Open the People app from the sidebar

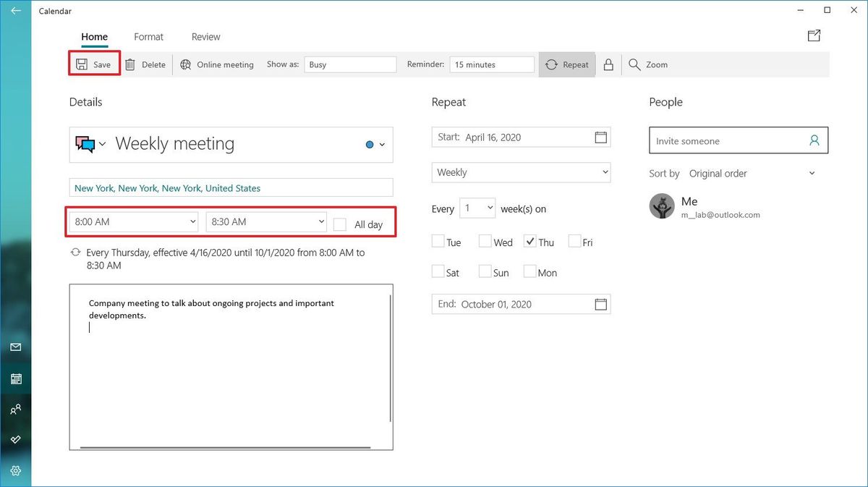(15, 409)
